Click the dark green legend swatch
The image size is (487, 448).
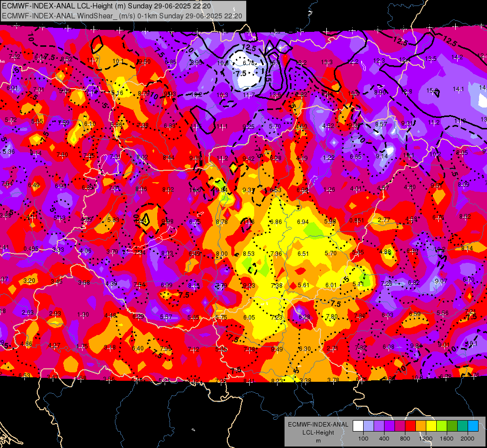click(x=452, y=426)
